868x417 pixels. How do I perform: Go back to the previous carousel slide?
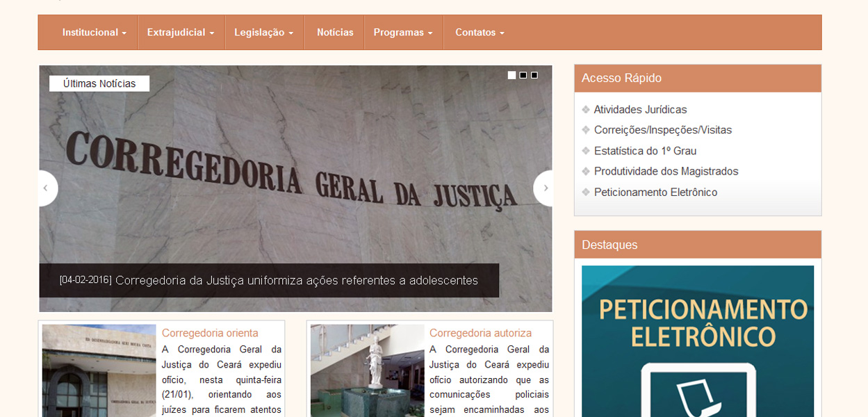tap(46, 188)
